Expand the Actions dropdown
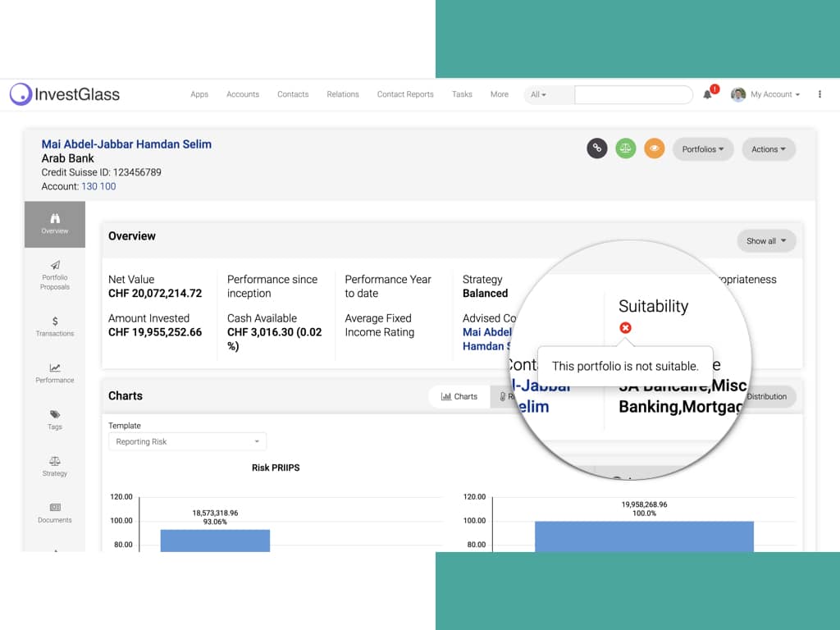 point(768,149)
